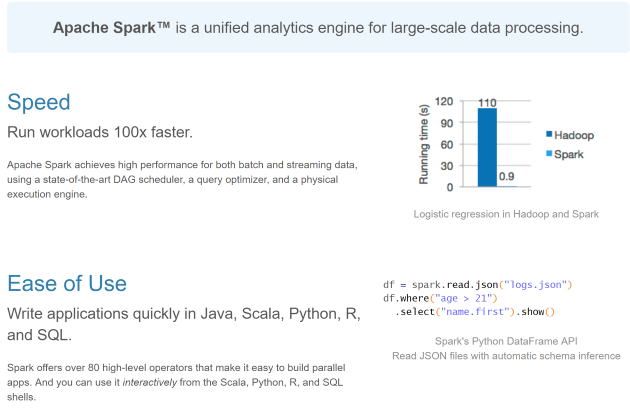Viewport: 630px width, 411px height.
Task: Click the Read JSON files caption line
Action: point(506,356)
